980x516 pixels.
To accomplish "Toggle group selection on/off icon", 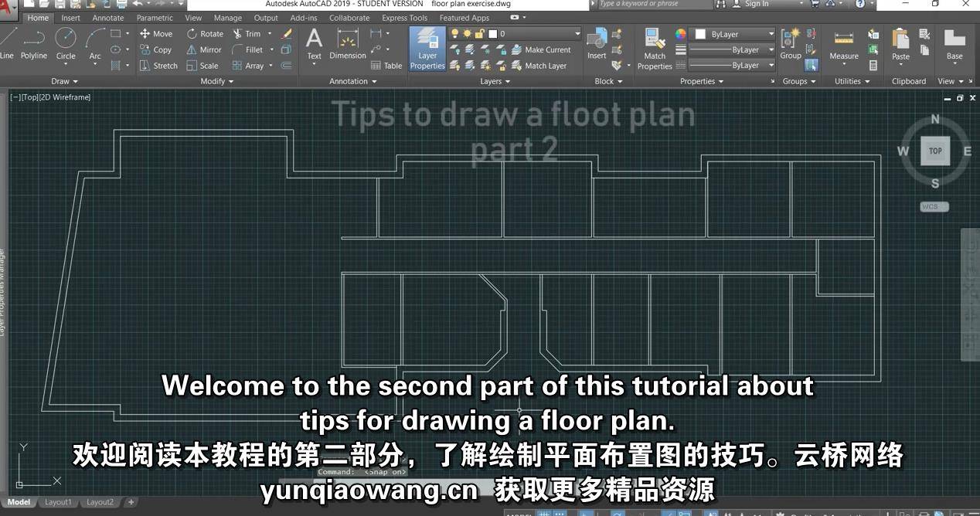I will [x=811, y=66].
